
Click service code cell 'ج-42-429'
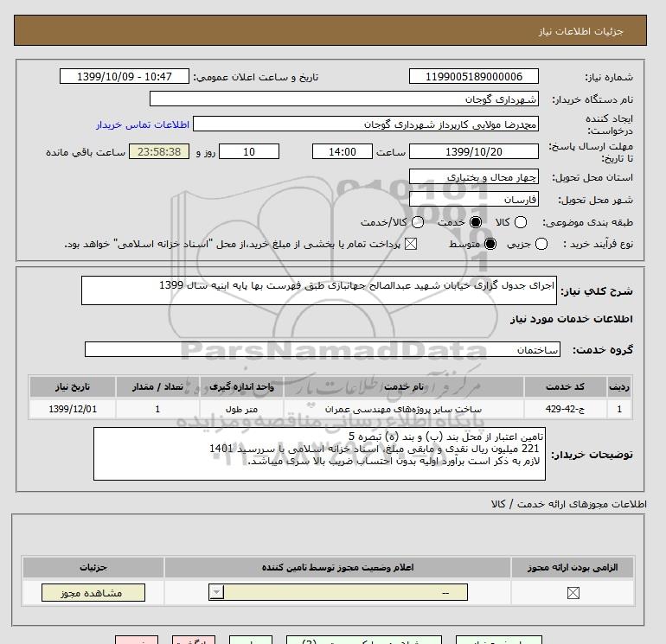coord(565,409)
